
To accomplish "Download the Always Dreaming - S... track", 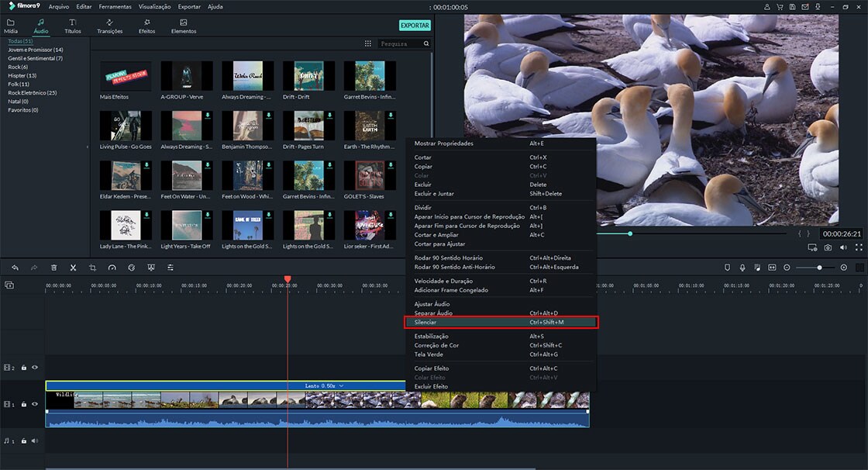I will (208, 116).
